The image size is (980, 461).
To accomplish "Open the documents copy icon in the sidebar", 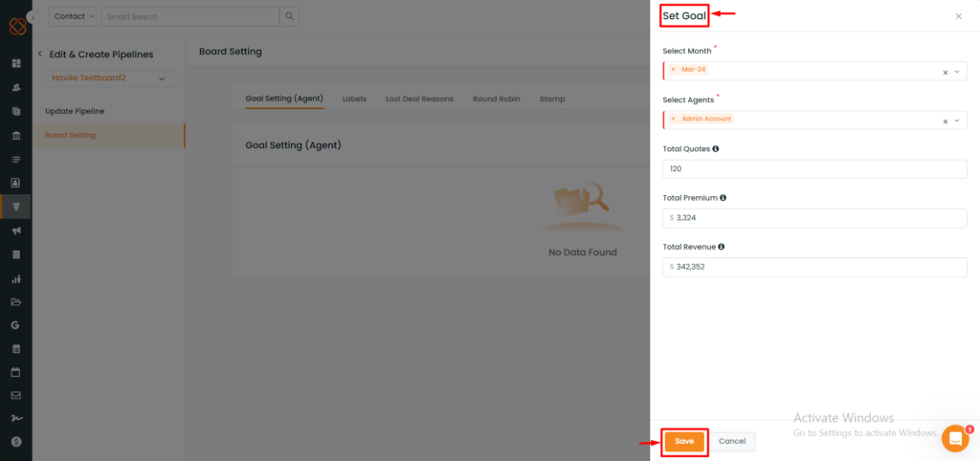I will pyautogui.click(x=16, y=111).
